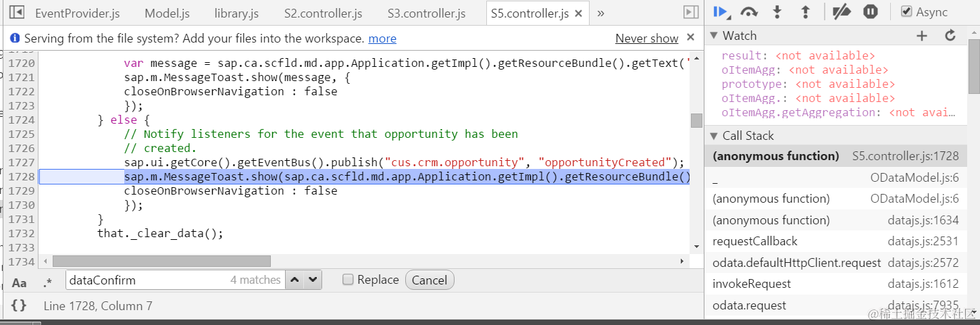Open the S3.controller.js tab
Screen dimensions: 980x325
click(426, 14)
